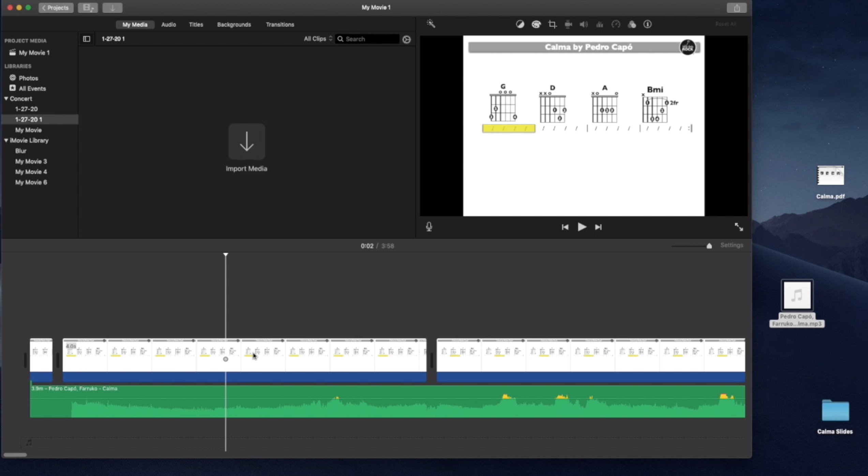
Task: Select the Cropping tool
Action: pos(552,24)
